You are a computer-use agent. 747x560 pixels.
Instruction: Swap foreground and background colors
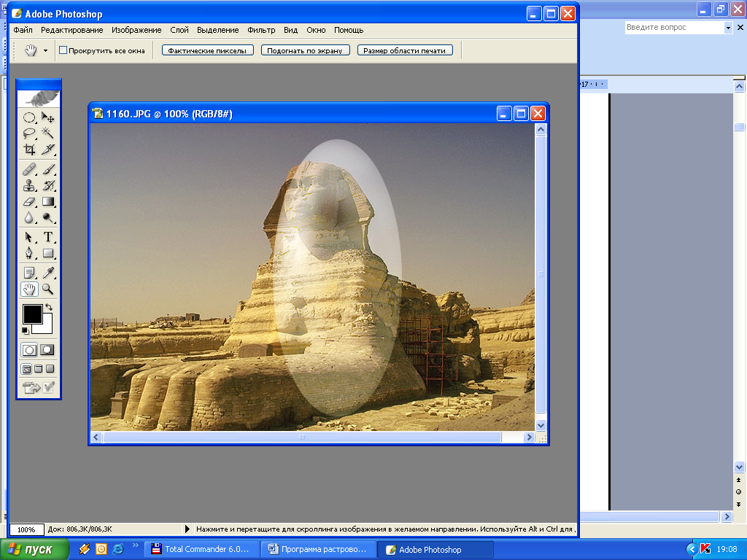(x=49, y=307)
